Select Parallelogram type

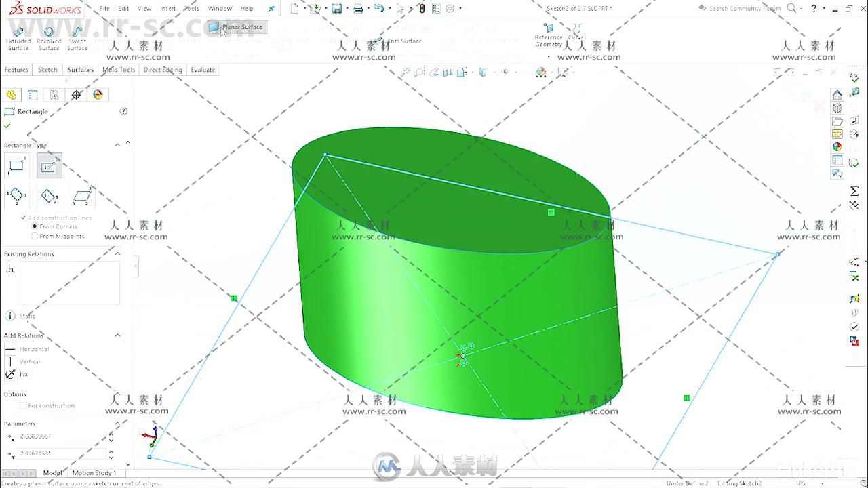point(82,196)
